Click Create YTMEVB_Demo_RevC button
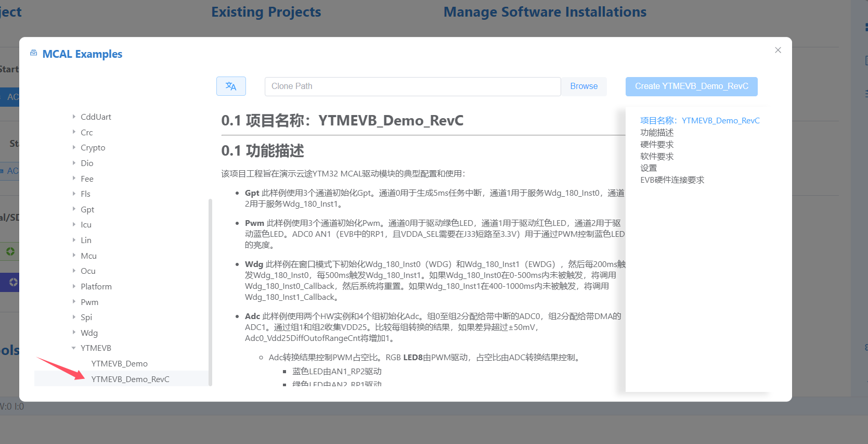This screenshot has height=444, width=868. pos(691,86)
